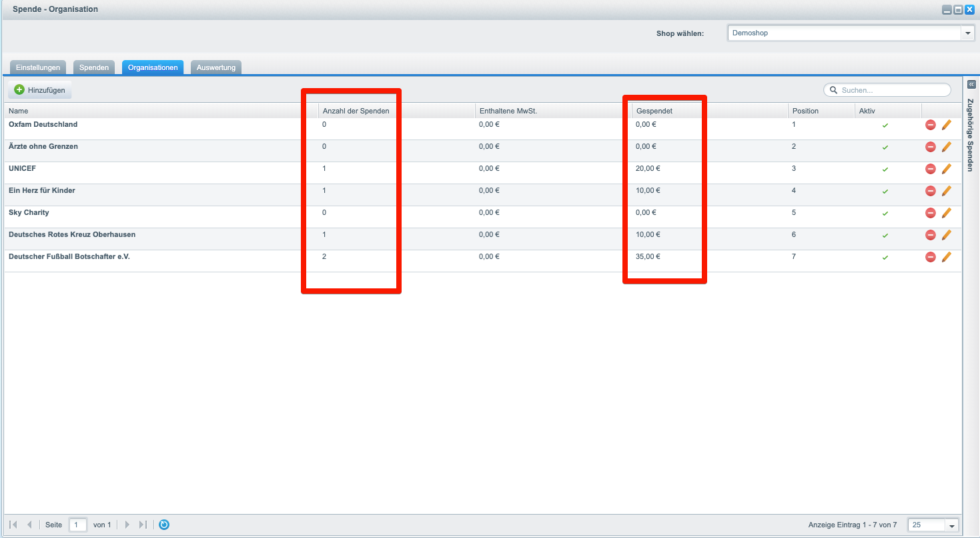Edit Ärzte ohne Grenzen with pencil icon
The image size is (980, 538).
[x=946, y=147]
